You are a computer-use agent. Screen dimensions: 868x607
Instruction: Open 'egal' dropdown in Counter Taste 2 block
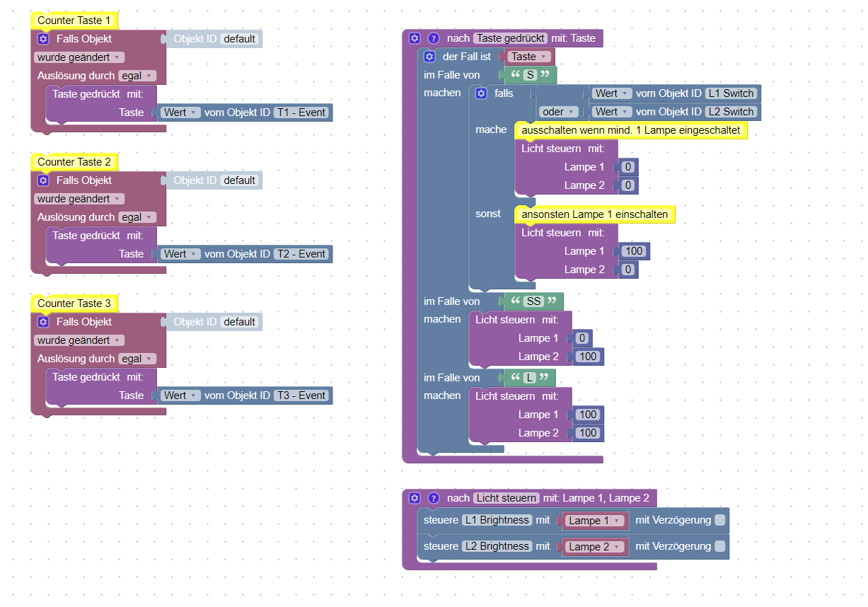click(x=137, y=217)
